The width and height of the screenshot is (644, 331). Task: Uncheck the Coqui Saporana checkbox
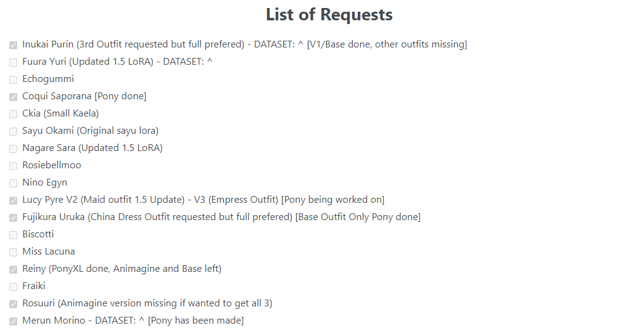(x=13, y=96)
